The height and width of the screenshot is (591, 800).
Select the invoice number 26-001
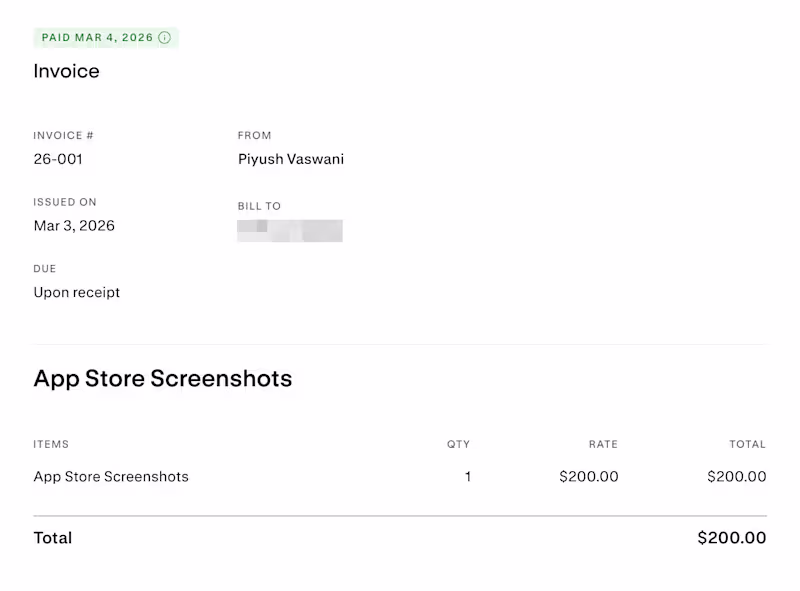coord(58,159)
